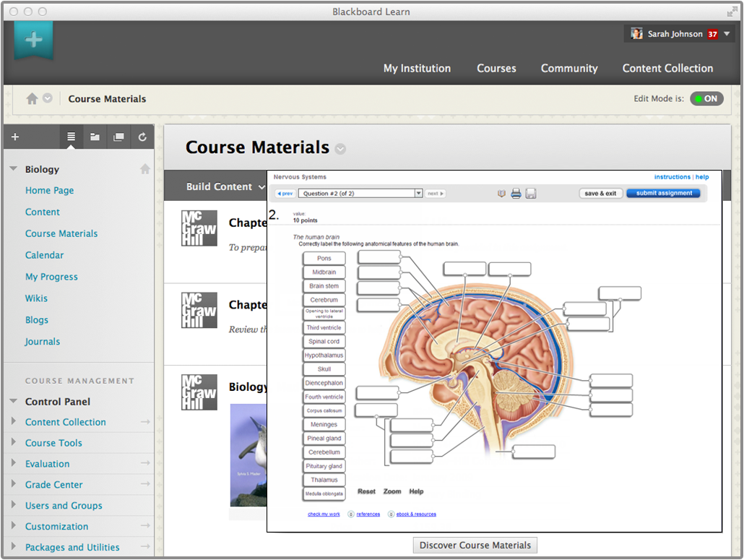Open the Blogs link
This screenshot has width=744, height=560.
click(x=37, y=320)
